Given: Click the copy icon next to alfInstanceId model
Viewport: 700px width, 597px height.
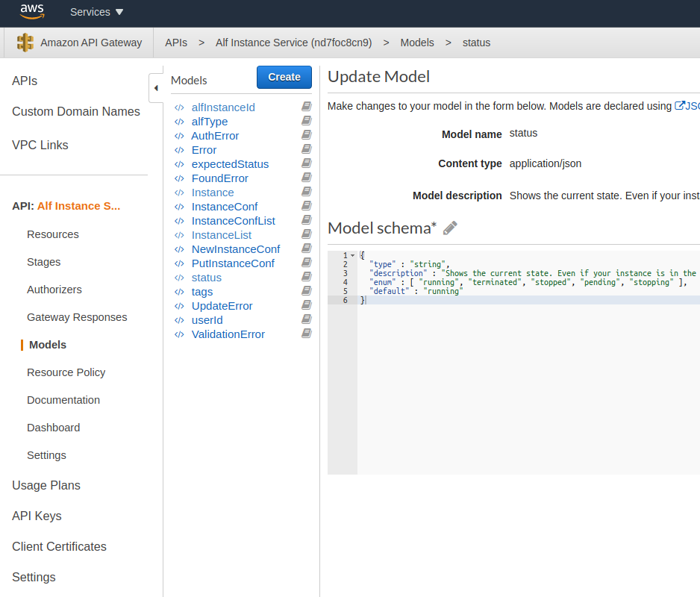Looking at the screenshot, I should tap(306, 107).
